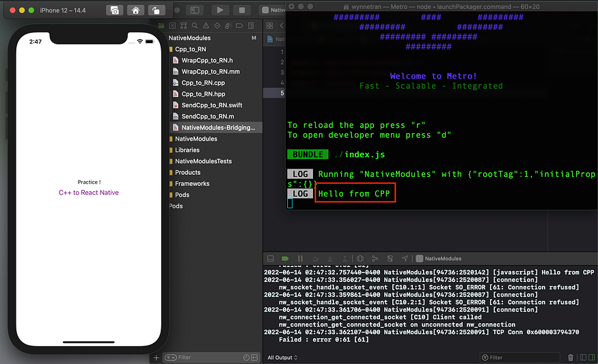
Task: Open the Debug navigator icon
Action: (228, 25)
